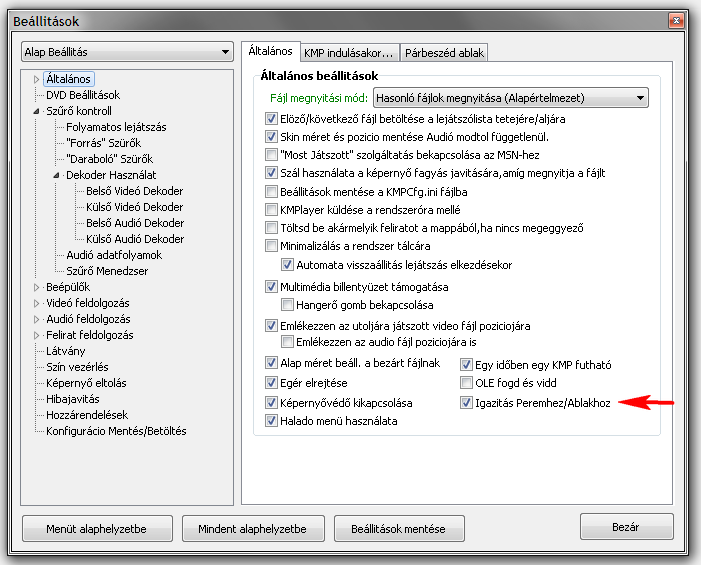Select Konfiguráció Mentés/Betöltés tree item

click(116, 431)
